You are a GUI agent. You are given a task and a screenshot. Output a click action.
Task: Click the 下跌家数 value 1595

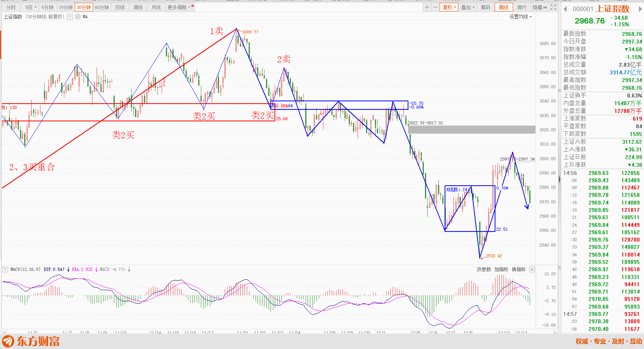(636, 134)
